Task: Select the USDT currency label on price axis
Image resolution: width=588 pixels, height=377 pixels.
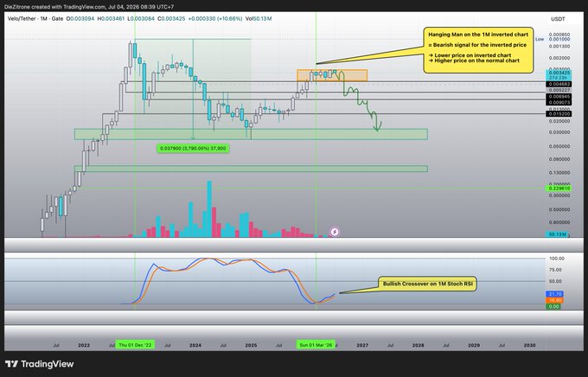Action: pyautogui.click(x=558, y=19)
